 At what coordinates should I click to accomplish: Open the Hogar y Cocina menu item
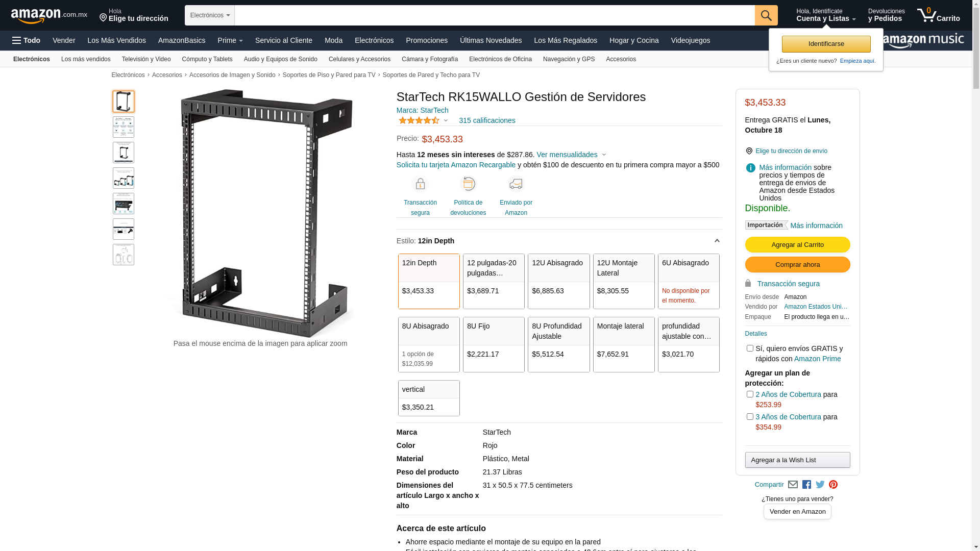click(x=634, y=40)
